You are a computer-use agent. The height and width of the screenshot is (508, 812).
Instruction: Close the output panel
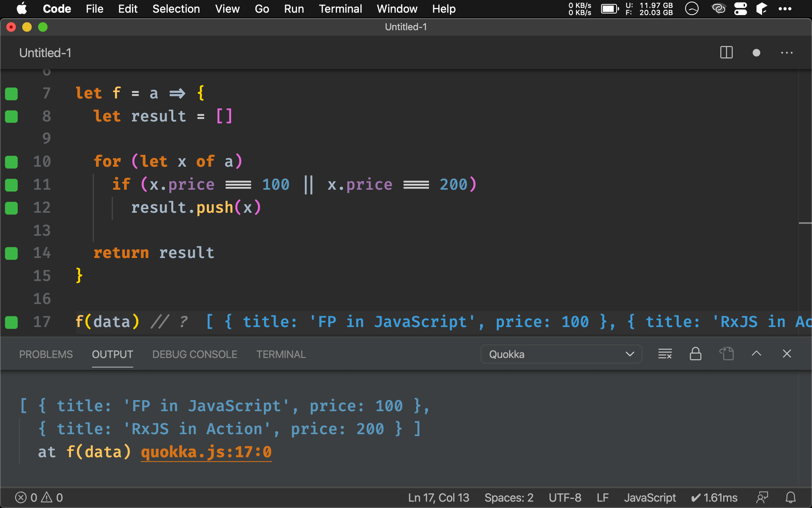coord(787,354)
